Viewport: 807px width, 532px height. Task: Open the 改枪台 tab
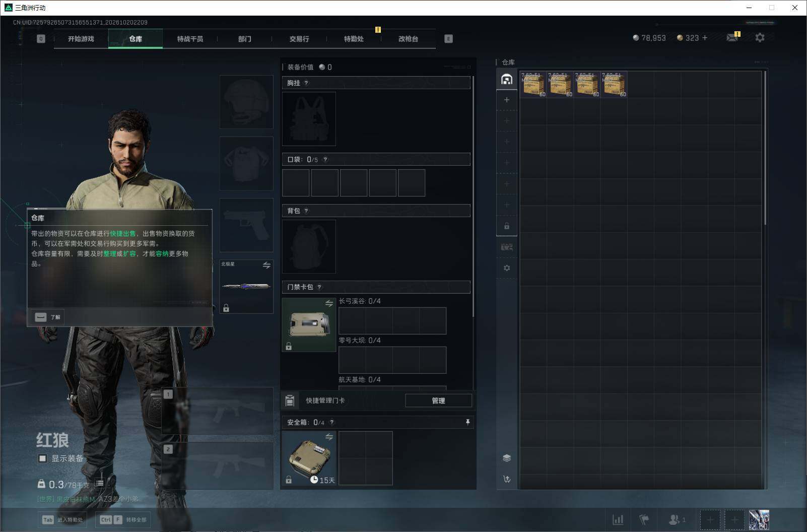point(408,39)
